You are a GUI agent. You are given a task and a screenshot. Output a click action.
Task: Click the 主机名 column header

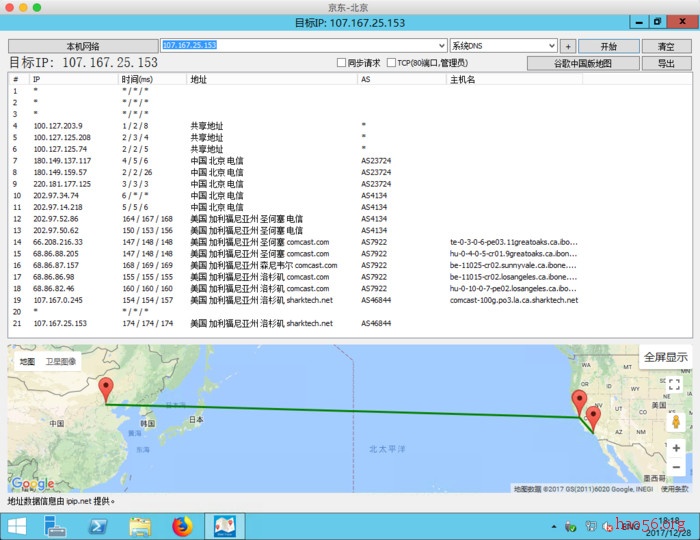pyautogui.click(x=514, y=79)
